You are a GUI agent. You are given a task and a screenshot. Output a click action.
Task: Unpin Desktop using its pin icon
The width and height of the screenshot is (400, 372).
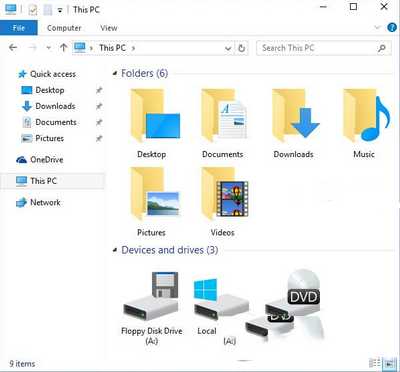tap(99, 90)
